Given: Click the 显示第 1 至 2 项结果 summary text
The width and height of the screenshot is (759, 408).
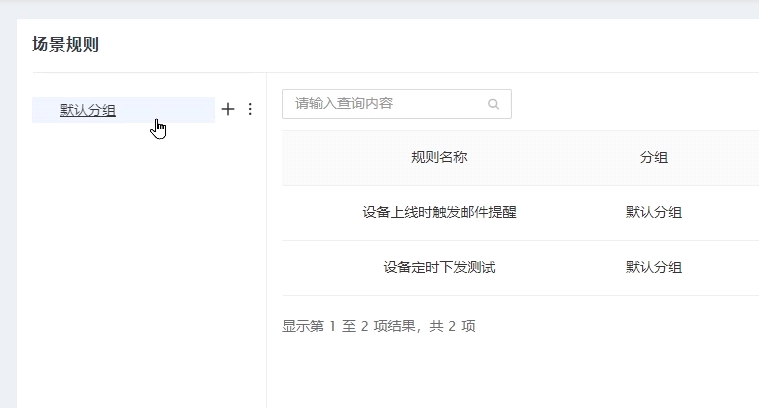Looking at the screenshot, I should coord(379,326).
